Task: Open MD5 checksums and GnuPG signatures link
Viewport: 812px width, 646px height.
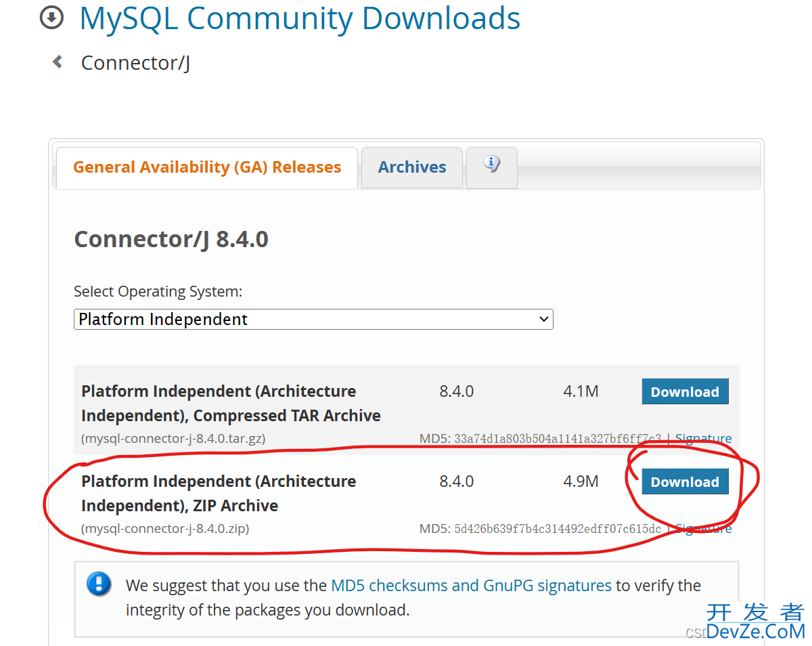Action: pyautogui.click(x=471, y=585)
